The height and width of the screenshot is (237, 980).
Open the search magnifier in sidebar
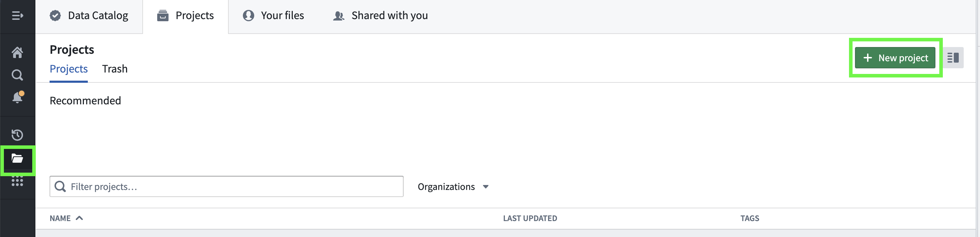pyautogui.click(x=17, y=75)
